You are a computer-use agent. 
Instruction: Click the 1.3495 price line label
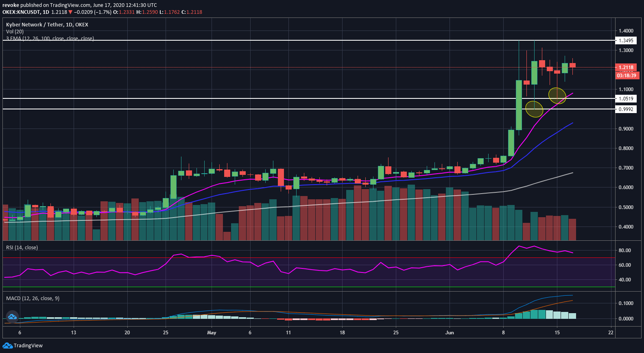[626, 41]
